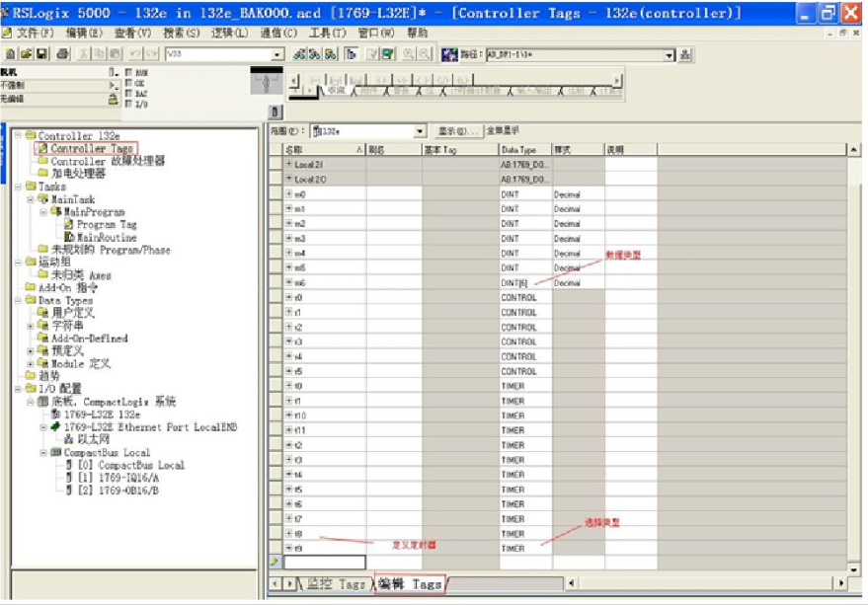Click the RSWho network browse icon

click(685, 55)
